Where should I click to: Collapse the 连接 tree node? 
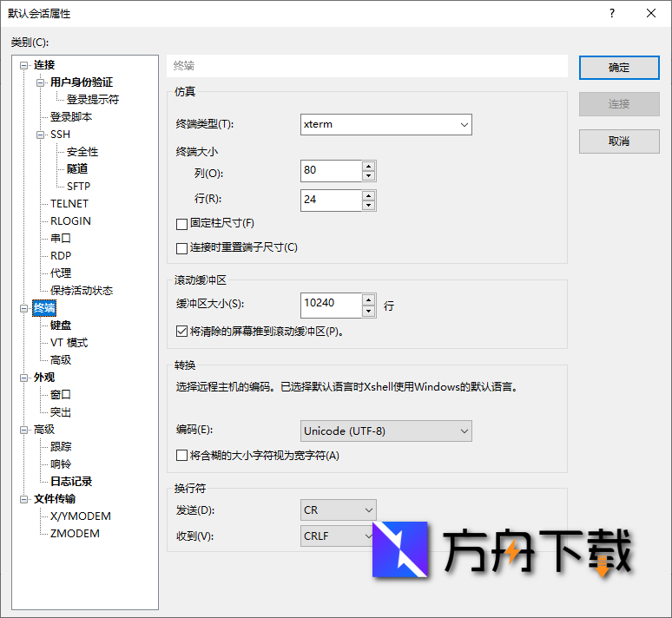pos(23,66)
